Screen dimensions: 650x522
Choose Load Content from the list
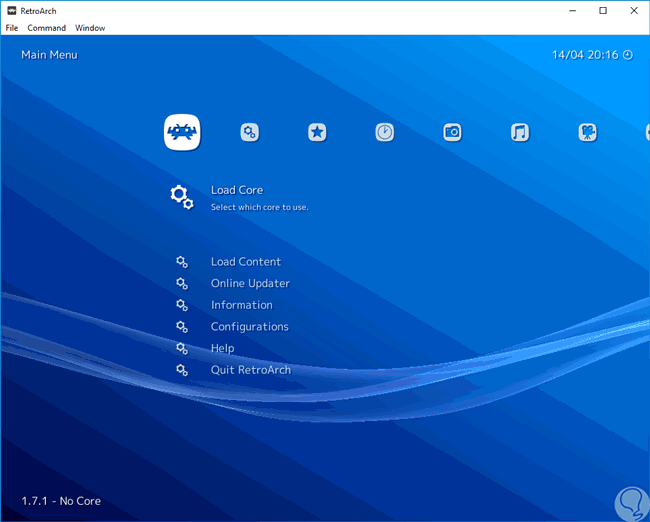[x=246, y=262]
